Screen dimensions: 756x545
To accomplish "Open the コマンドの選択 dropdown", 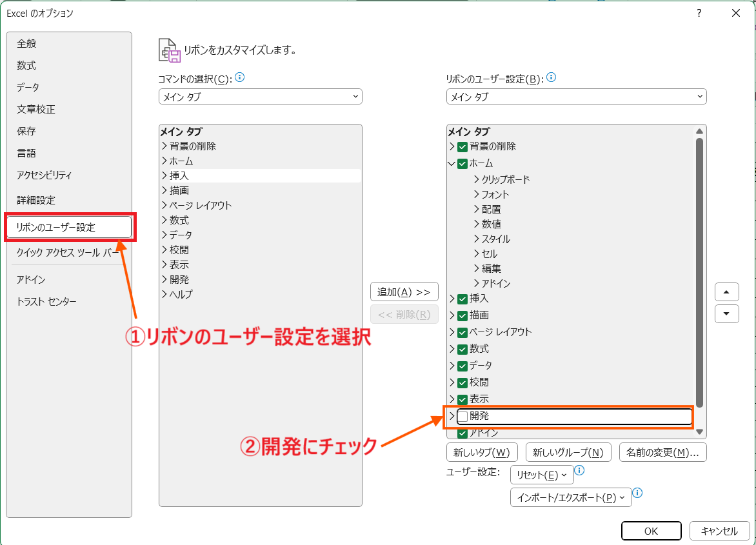I will coord(260,97).
